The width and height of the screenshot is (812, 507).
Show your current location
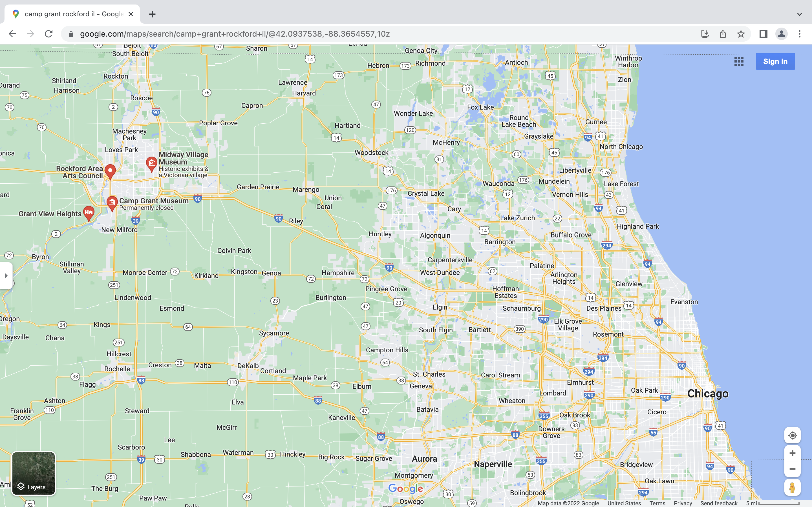click(792, 435)
